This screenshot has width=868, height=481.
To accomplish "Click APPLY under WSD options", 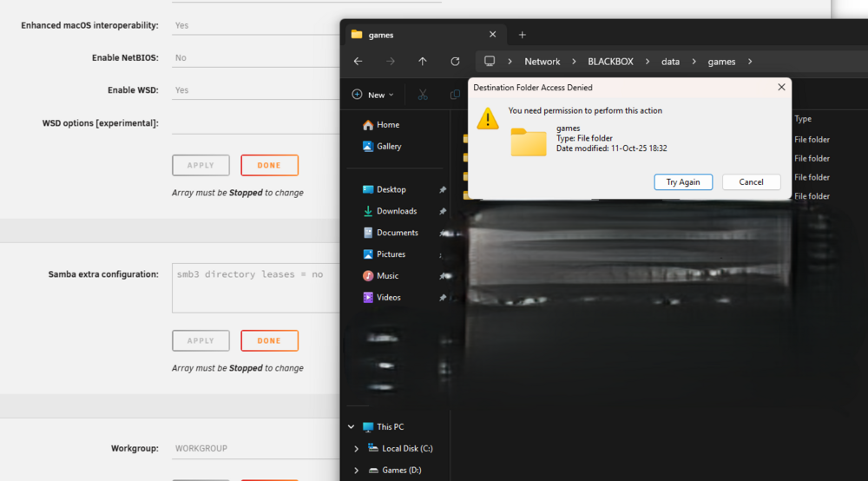I will (x=201, y=166).
